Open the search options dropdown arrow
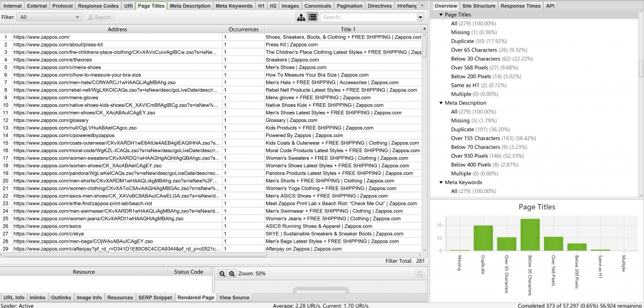Screen dimensions: 644x308 click(x=420, y=17)
